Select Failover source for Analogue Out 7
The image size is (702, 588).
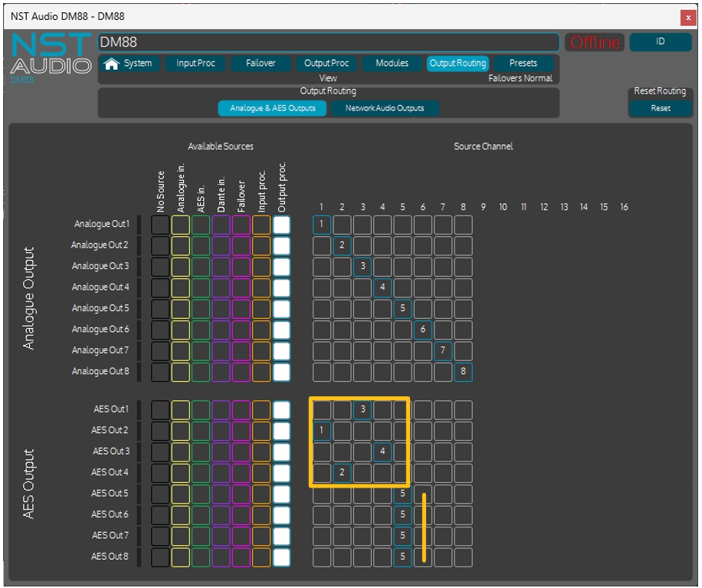tap(241, 351)
